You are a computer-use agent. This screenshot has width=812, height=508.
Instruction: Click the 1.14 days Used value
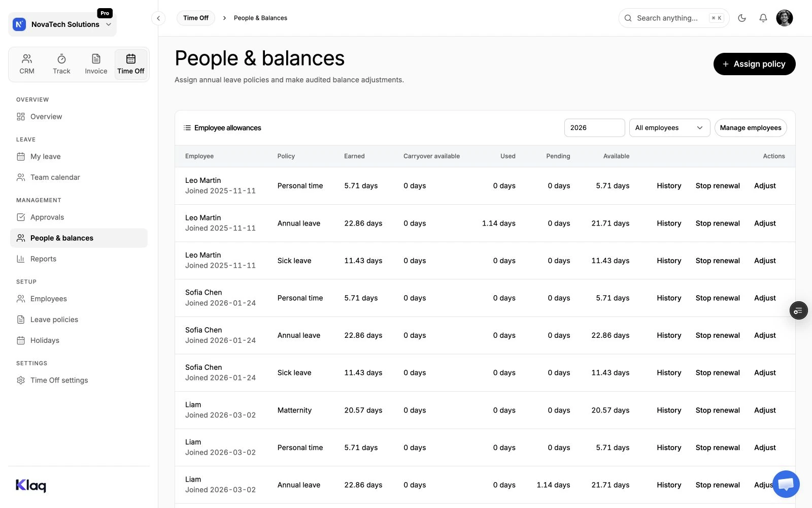click(x=498, y=224)
